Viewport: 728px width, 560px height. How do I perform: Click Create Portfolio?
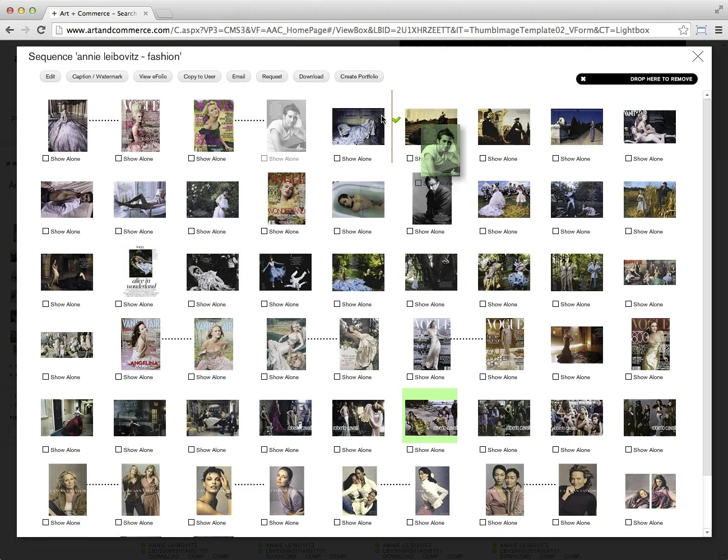[x=359, y=77]
